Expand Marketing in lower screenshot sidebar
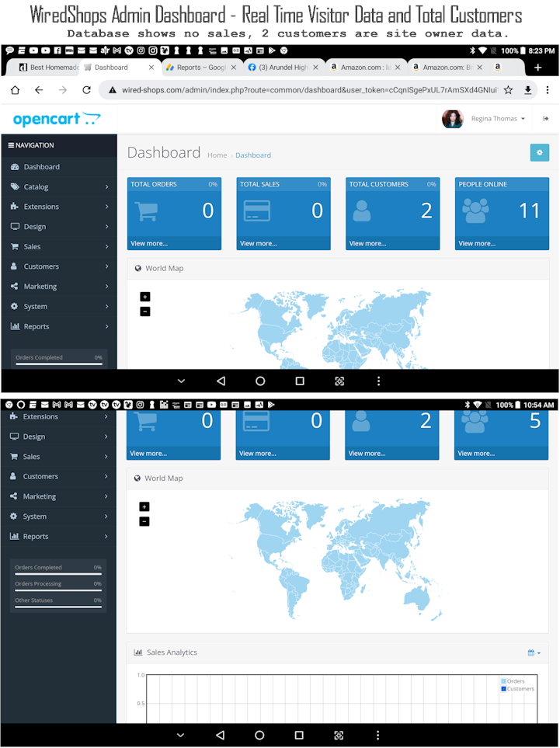This screenshot has height=748, width=560. click(59, 496)
